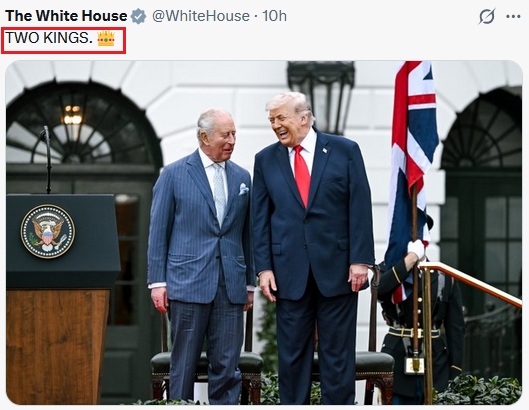Click the gold stair handrail
The width and height of the screenshot is (529, 410).
coord(471,283)
